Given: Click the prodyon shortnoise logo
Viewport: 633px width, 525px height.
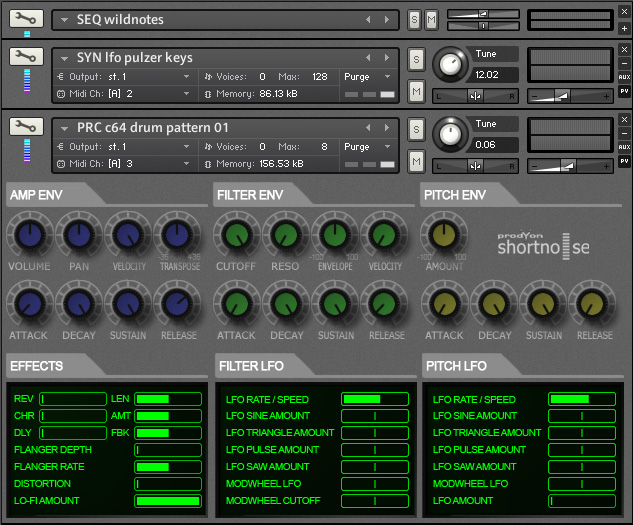Looking at the screenshot, I should 543,243.
